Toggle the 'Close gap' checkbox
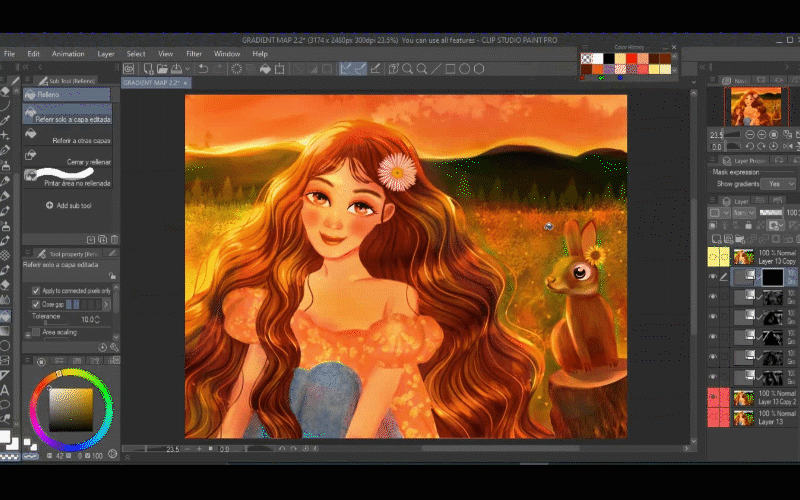The height and width of the screenshot is (500, 800). click(37, 304)
